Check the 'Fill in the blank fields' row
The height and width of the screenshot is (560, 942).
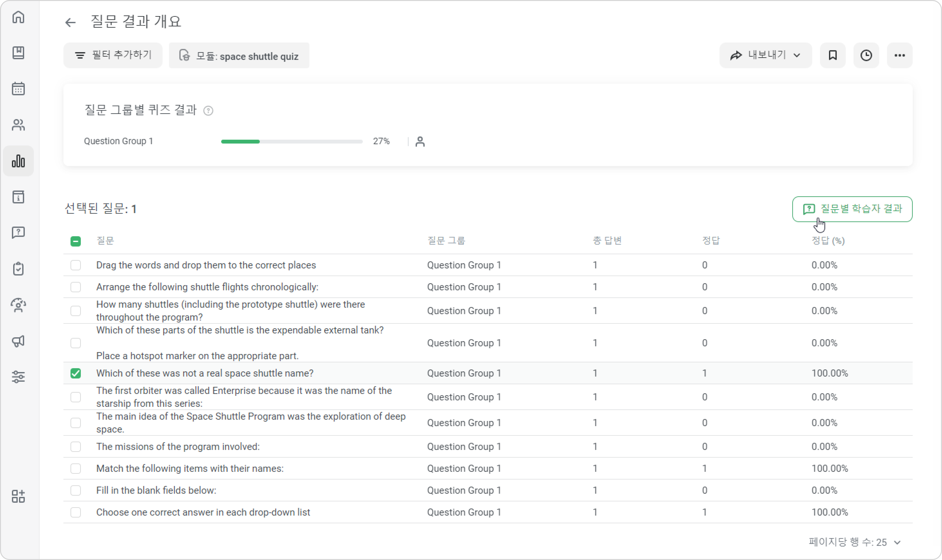tap(75, 491)
